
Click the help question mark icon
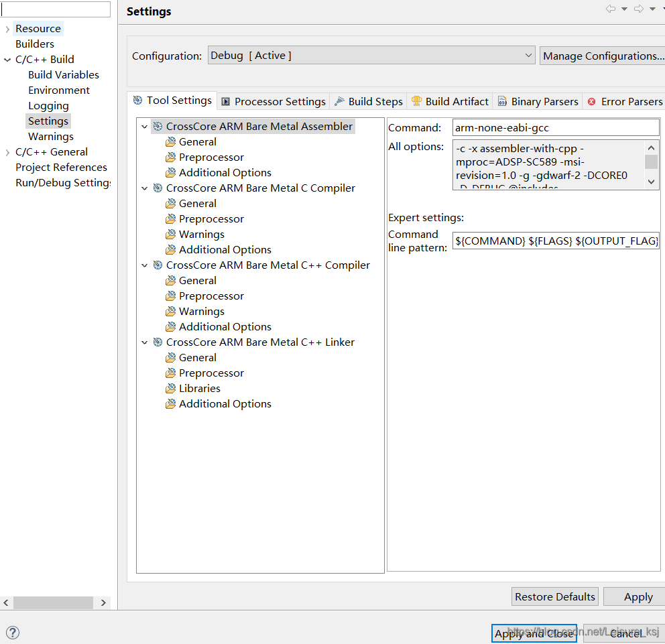(x=12, y=632)
